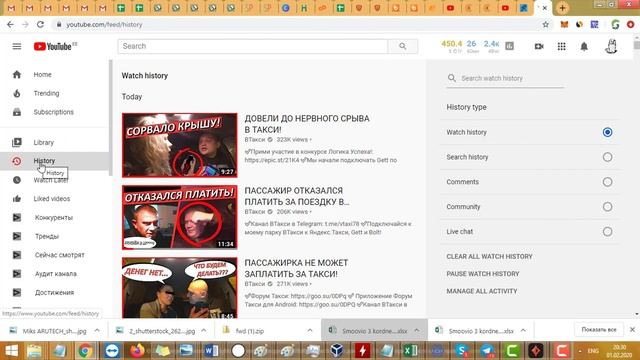This screenshot has width=640, height=360.
Task: Open the notifications bell
Action: point(584,47)
